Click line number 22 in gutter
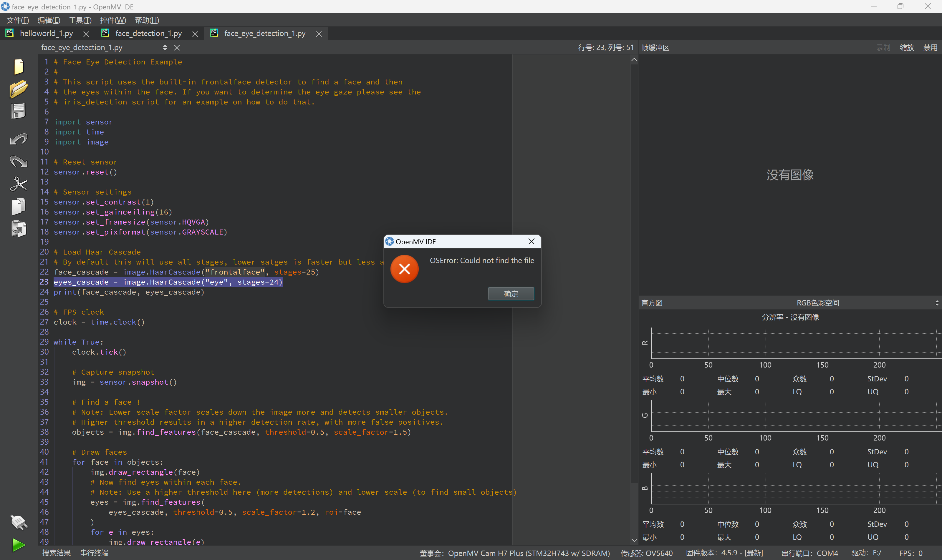Viewport: 942px width, 560px height. pos(44,272)
